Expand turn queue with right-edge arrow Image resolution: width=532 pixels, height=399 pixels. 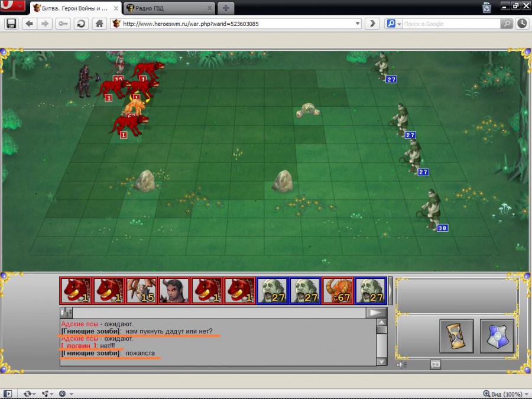point(391,290)
